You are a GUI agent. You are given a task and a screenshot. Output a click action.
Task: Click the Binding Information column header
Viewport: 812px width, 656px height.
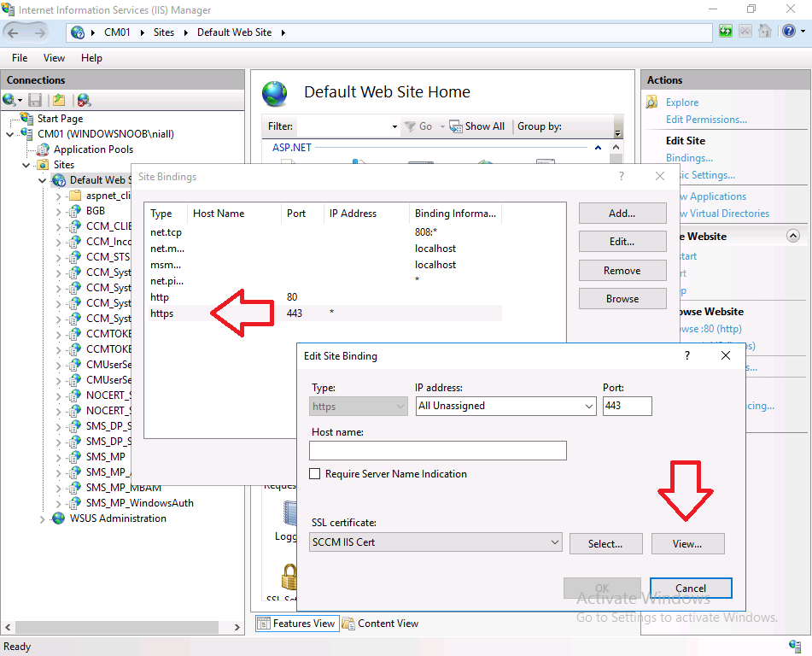[x=455, y=214]
